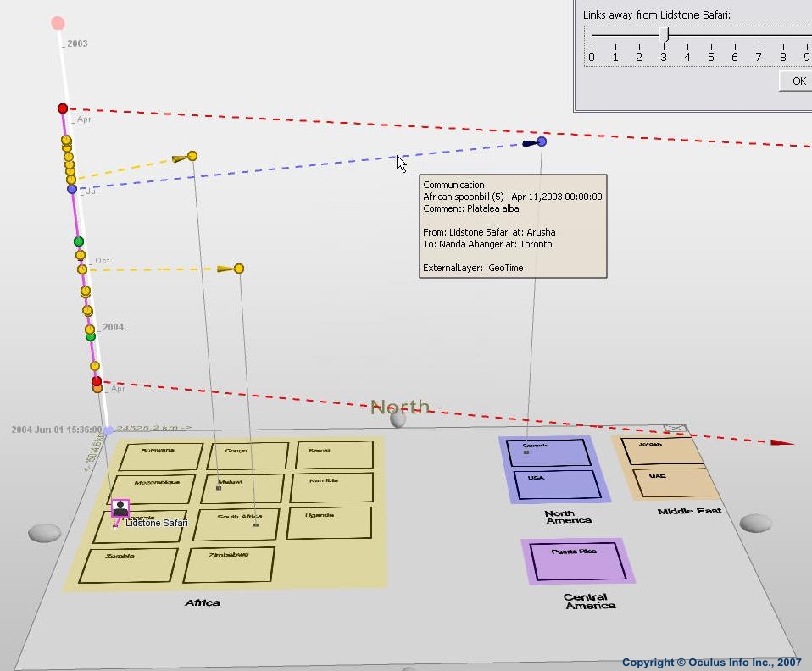Select the blue communication node above Canada
Screen dimensions: 812x671
[x=542, y=141]
